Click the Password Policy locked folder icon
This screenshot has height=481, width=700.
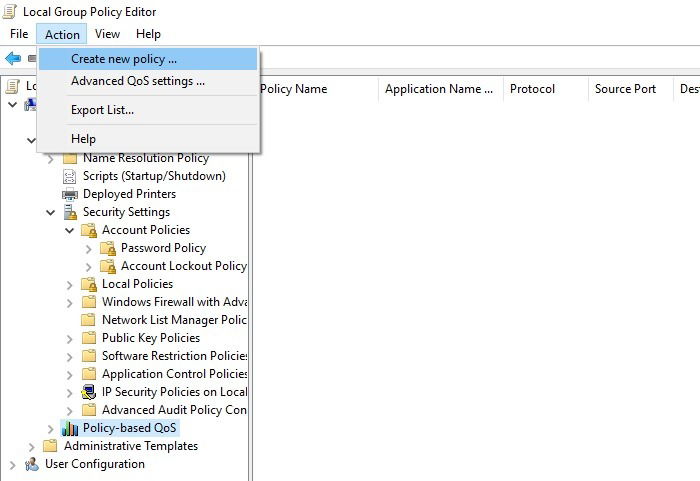(x=108, y=248)
